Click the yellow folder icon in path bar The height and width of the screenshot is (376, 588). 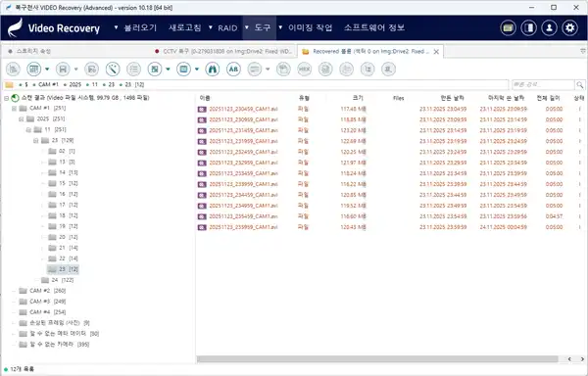click(10, 84)
